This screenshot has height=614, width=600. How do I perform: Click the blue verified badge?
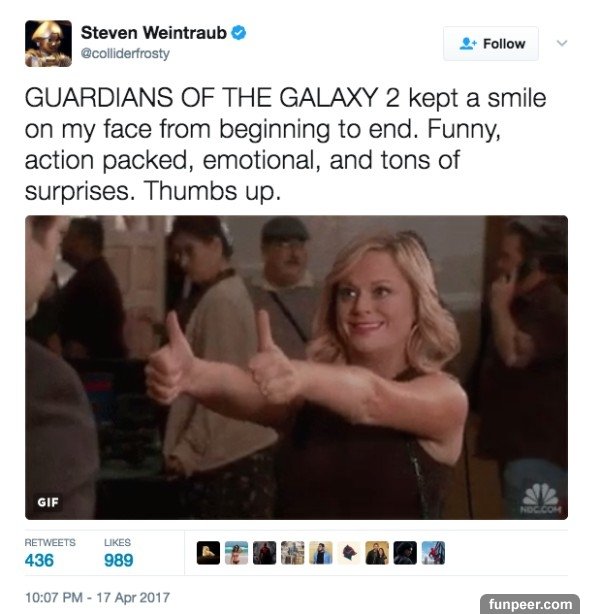pos(239,33)
